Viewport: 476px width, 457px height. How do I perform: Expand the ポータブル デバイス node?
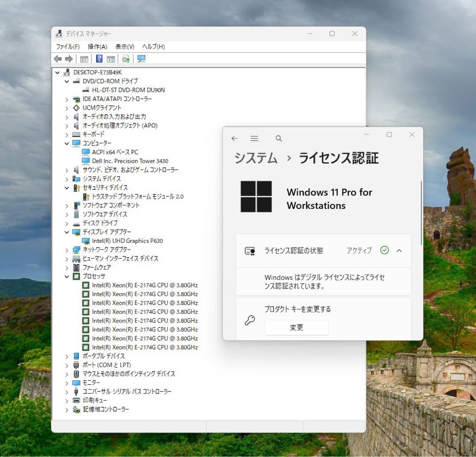[67, 357]
